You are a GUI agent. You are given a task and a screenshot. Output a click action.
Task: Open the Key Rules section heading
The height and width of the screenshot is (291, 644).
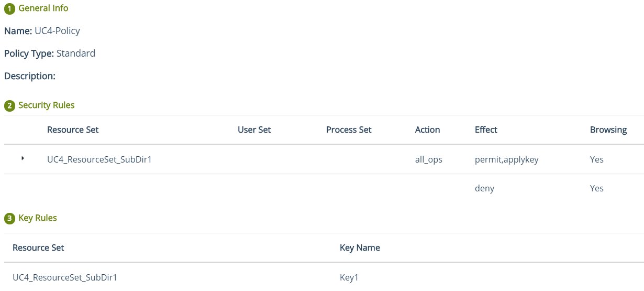pos(37,218)
